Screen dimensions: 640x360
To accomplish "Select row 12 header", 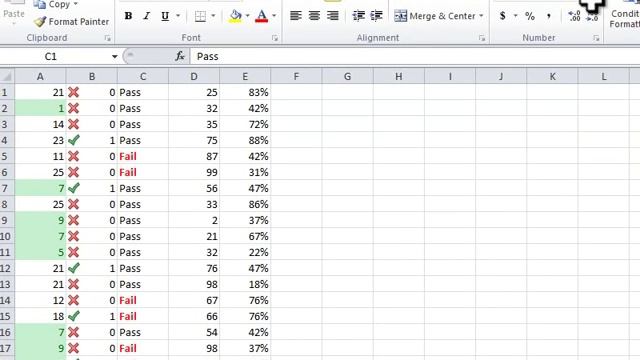I will click(x=7, y=268).
